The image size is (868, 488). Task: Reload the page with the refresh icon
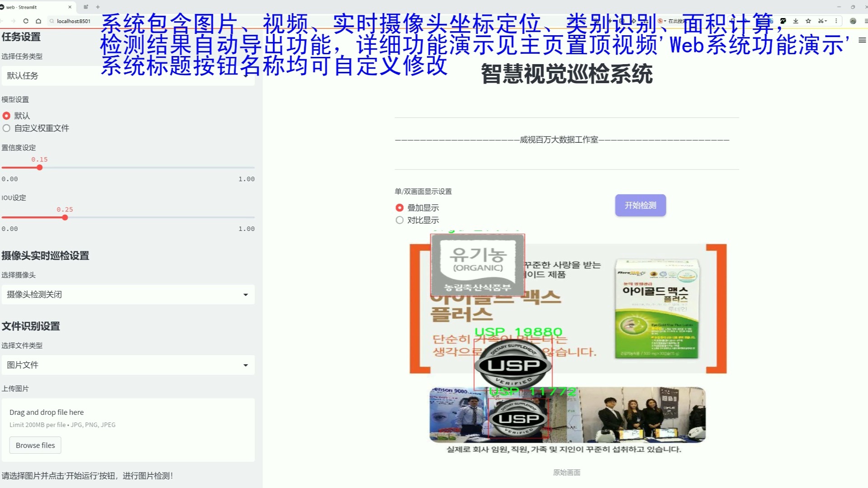coord(26,21)
